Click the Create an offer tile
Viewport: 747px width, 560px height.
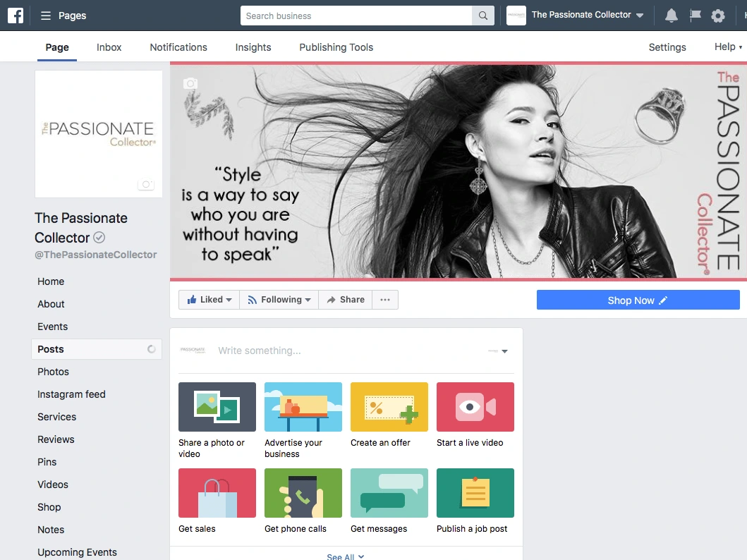coord(389,407)
